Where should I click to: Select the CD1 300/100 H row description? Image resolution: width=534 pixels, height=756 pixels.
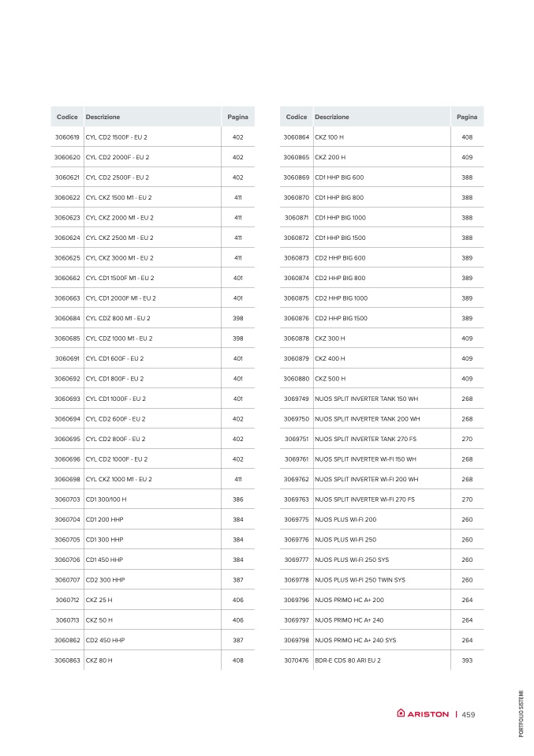tap(106, 500)
